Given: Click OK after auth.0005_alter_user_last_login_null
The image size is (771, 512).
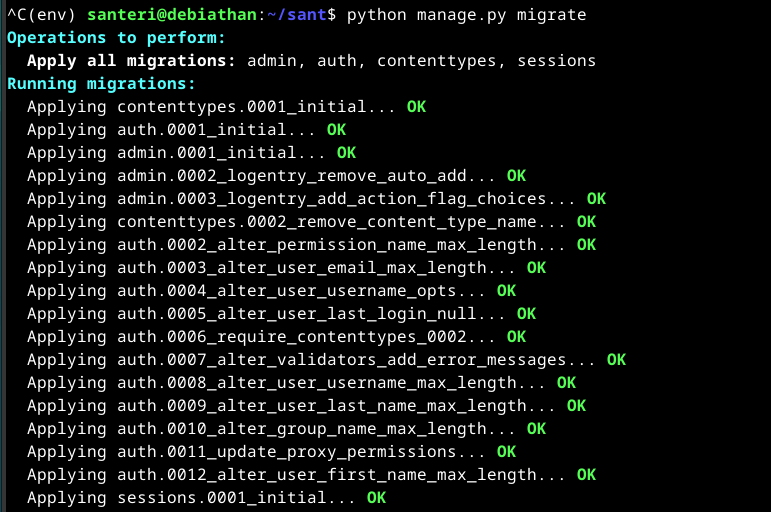Looking at the screenshot, I should [x=526, y=314].
